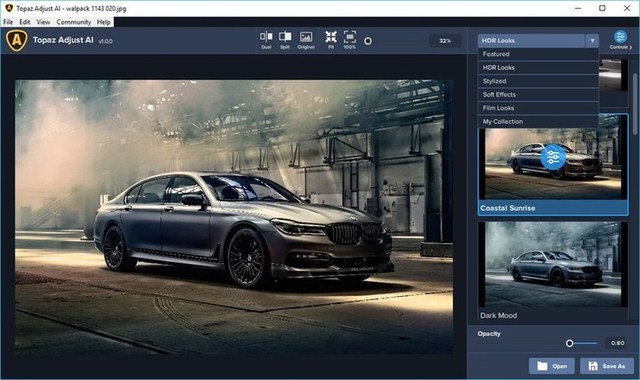Click the Topaz Adjust AI logo
The image size is (640, 380).
(17, 40)
